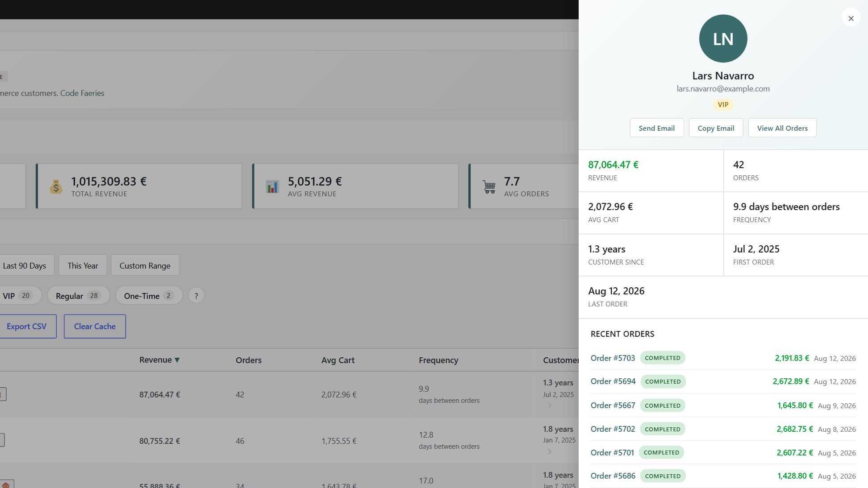Expand row chevron under Jan 7, 2025

[550, 452]
